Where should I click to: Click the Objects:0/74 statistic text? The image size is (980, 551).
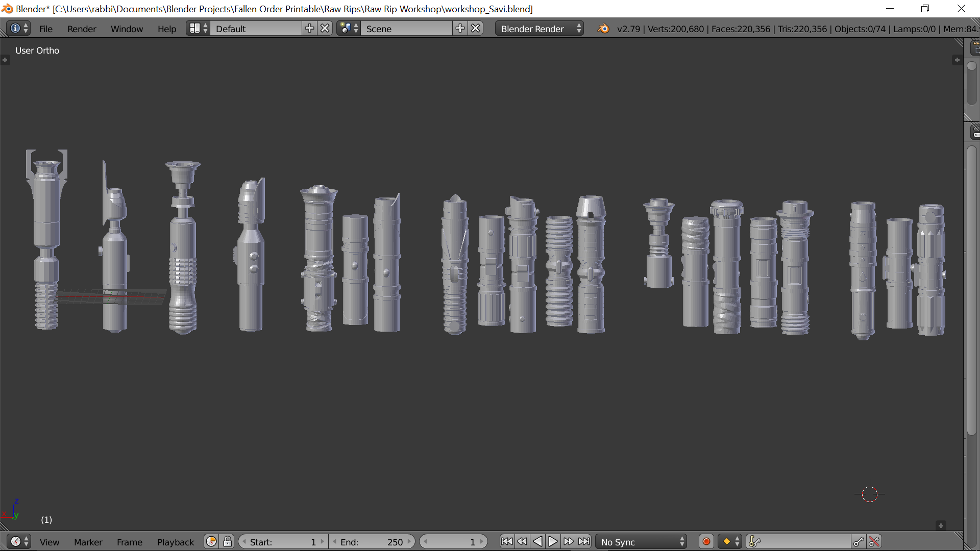tap(860, 29)
